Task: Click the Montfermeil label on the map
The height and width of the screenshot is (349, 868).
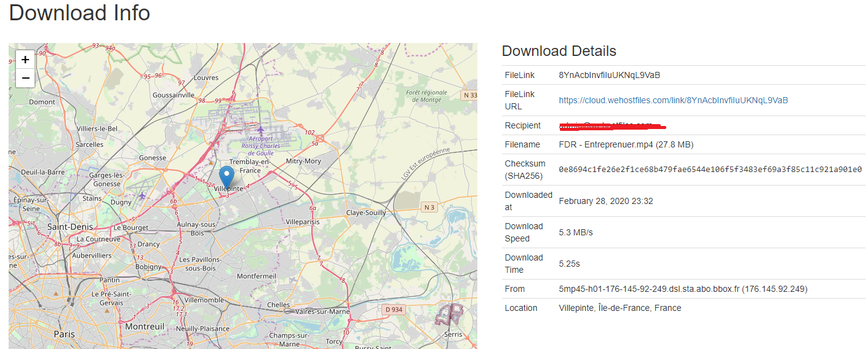Action: coord(257,276)
